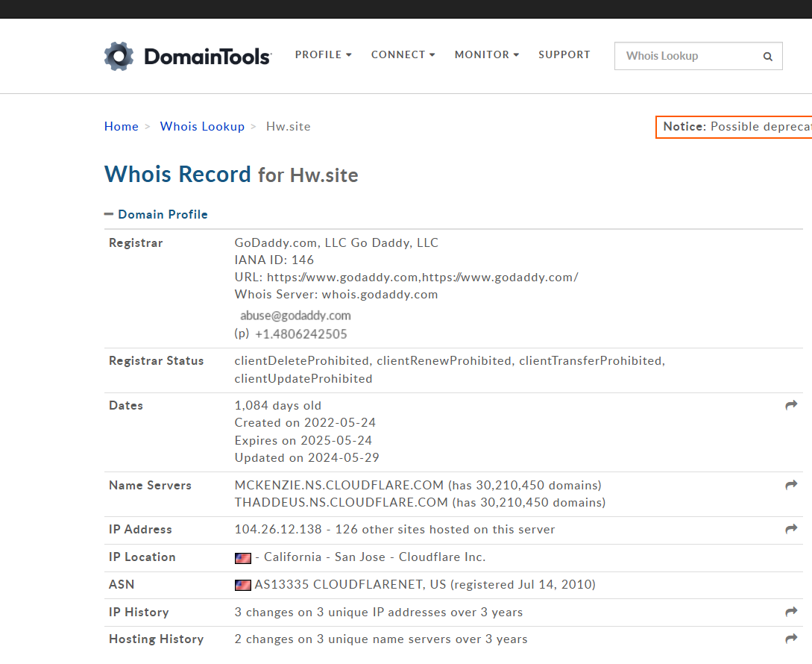Click the flag icon beside IP Location
Screen dimensions: 812x664
click(242, 558)
